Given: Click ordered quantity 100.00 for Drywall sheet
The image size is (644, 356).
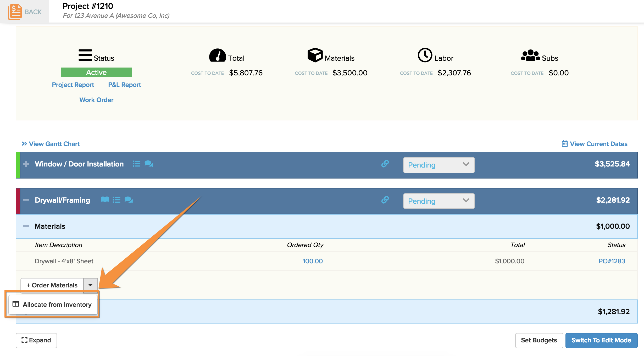Looking at the screenshot, I should (313, 261).
